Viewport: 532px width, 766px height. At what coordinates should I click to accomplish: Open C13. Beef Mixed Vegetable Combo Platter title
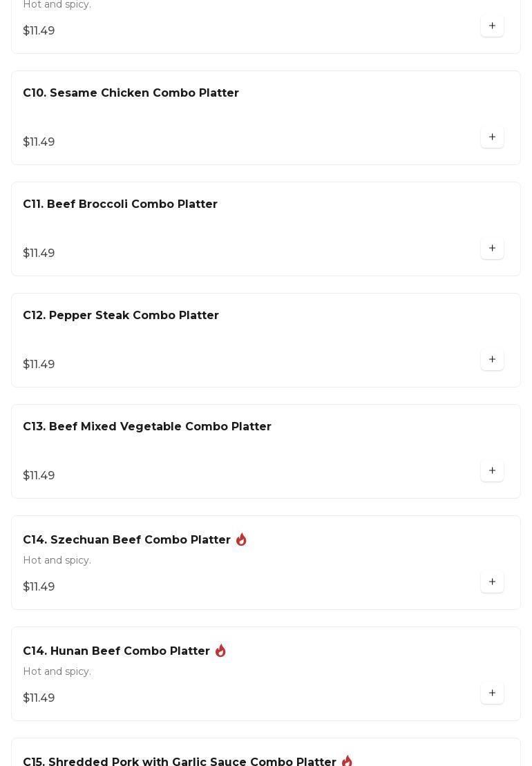[147, 426]
